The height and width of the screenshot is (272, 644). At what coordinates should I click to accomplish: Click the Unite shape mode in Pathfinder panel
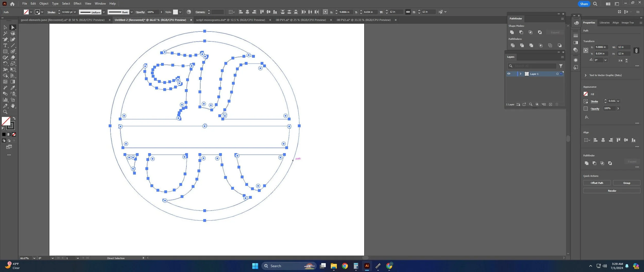tap(512, 32)
